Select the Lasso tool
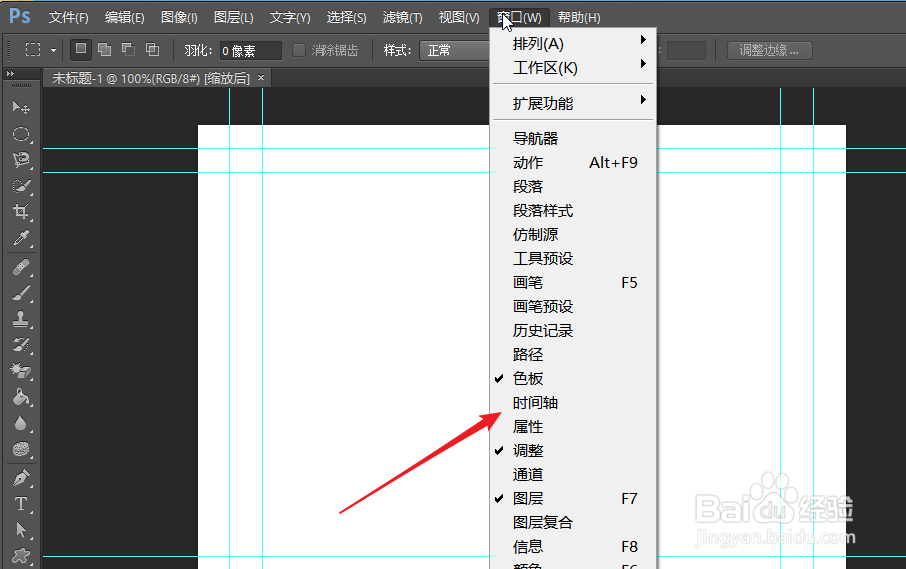The image size is (906, 569). click(21, 159)
